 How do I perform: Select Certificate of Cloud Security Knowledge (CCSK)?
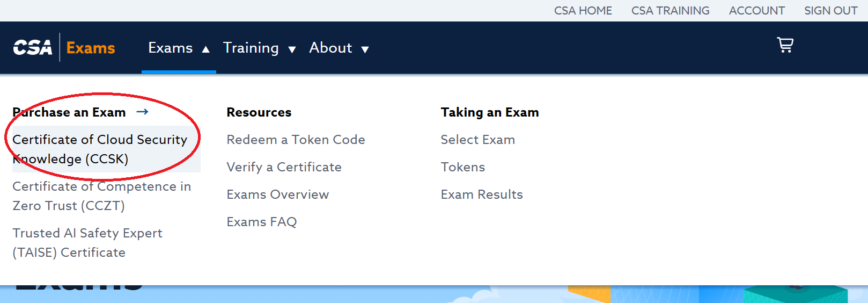(100, 149)
